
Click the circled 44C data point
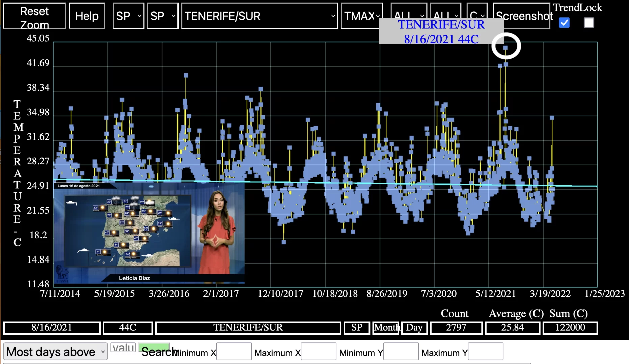(x=505, y=48)
